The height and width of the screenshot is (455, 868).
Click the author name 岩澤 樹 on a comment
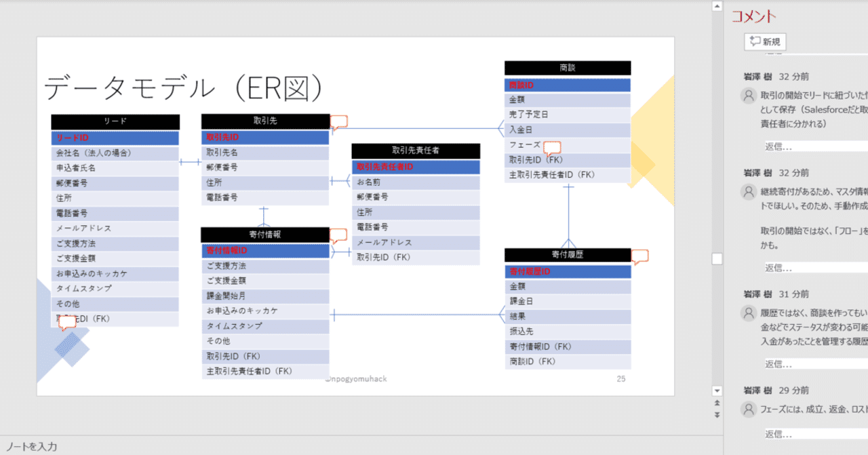pos(749,77)
